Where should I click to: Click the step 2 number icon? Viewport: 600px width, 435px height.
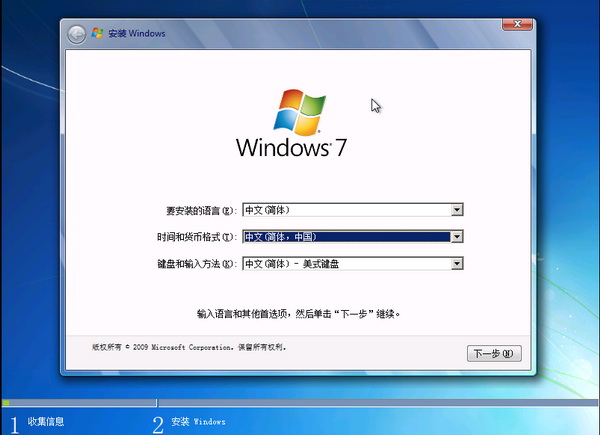(x=158, y=423)
